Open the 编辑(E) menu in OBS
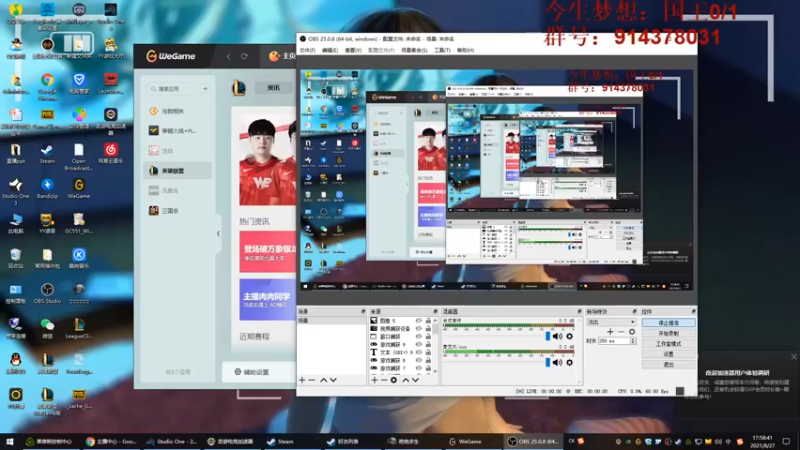The height and width of the screenshot is (450, 800). pyautogui.click(x=330, y=50)
